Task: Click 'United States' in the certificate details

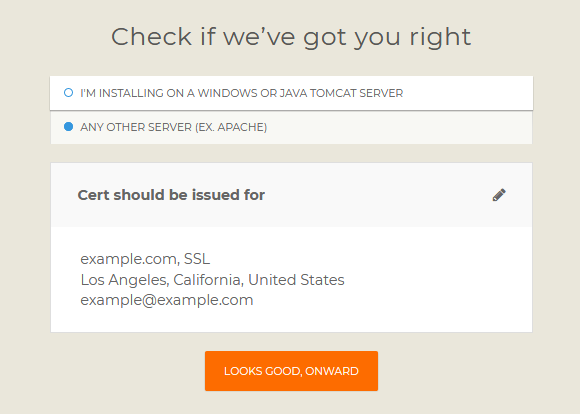Action: tap(296, 280)
